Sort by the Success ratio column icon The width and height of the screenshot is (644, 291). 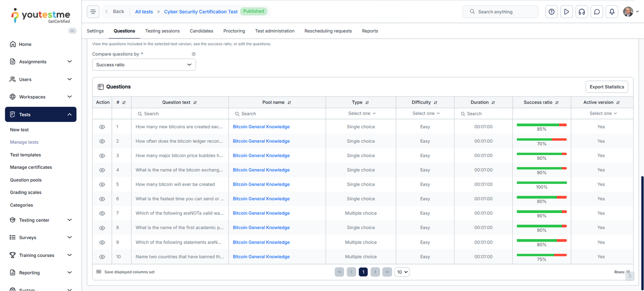coord(557,102)
